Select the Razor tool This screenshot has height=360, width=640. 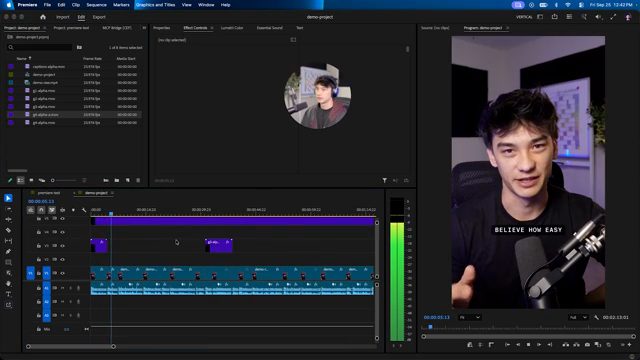click(8, 230)
